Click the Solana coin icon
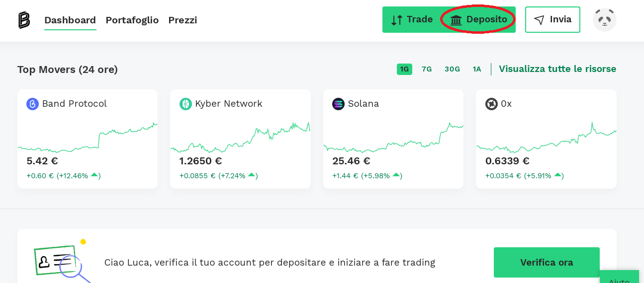Image resolution: width=644 pixels, height=283 pixels. coord(338,104)
